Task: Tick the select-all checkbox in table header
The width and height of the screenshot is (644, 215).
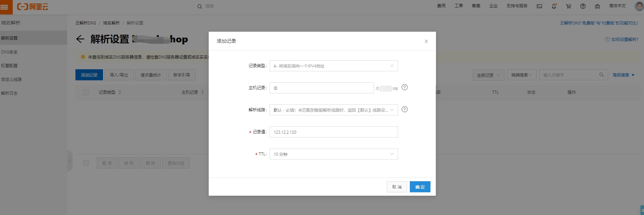Action: tap(86, 92)
